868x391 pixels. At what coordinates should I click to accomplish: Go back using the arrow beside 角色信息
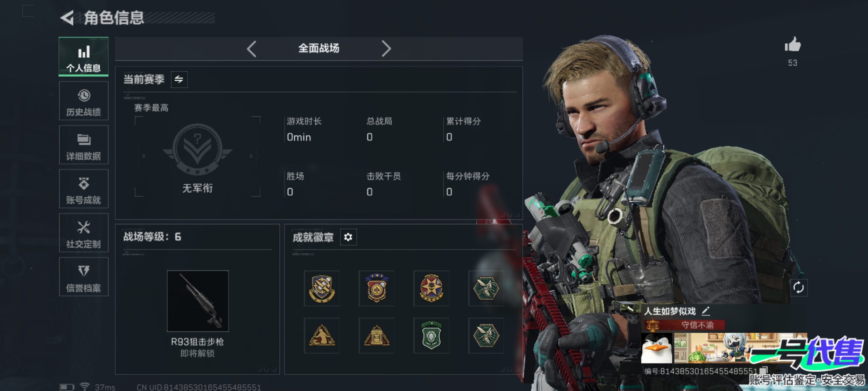tap(67, 18)
